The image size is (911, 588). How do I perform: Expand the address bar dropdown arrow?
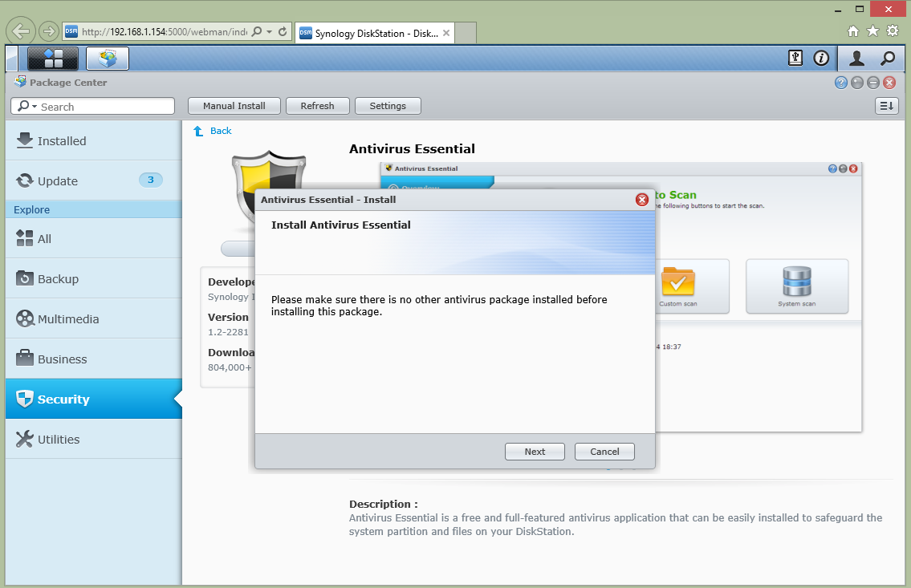tap(270, 32)
